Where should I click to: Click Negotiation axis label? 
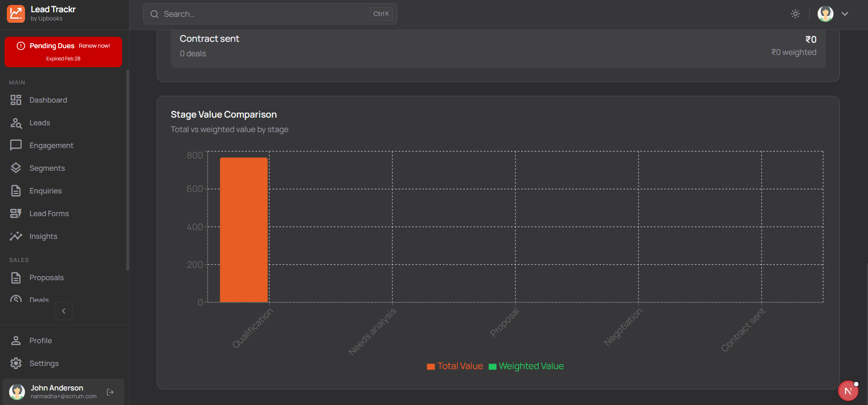point(623,327)
